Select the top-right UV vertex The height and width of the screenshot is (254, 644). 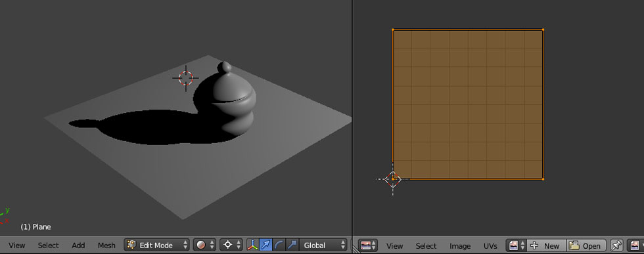(x=543, y=30)
